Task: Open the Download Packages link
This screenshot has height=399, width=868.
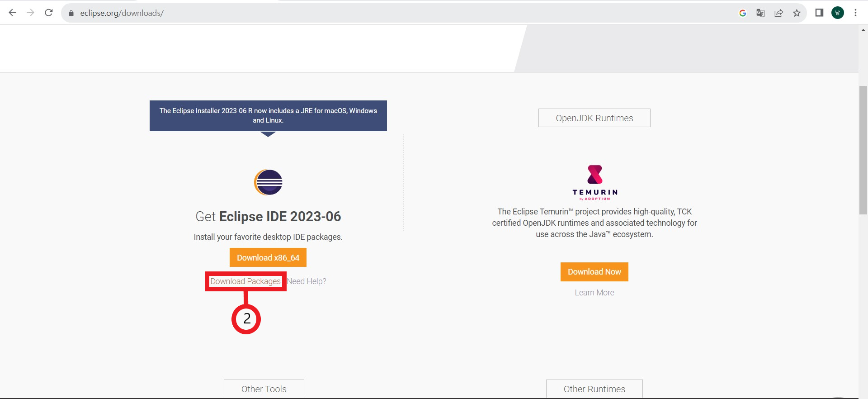Action: click(x=245, y=281)
